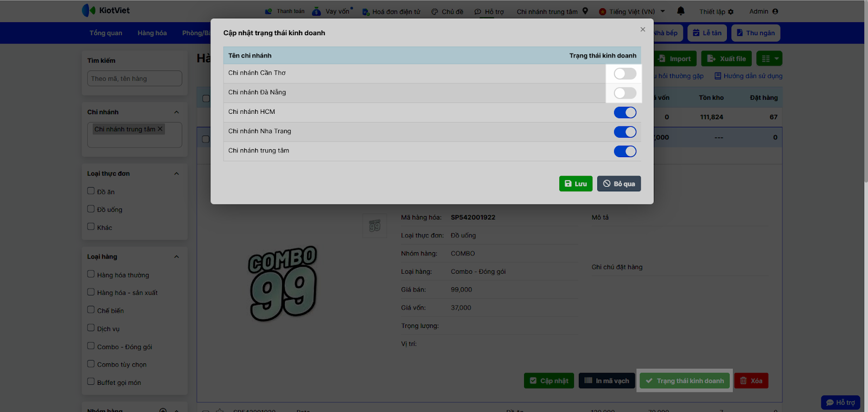Close the Cập nhật trạng thái kinh doanh dialog
This screenshot has height=412, width=868.
tap(643, 29)
